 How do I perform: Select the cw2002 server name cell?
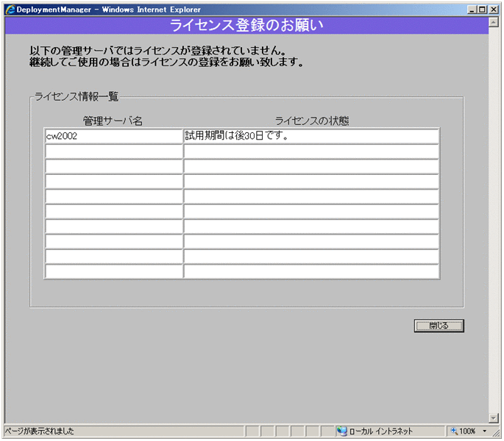tap(114, 136)
